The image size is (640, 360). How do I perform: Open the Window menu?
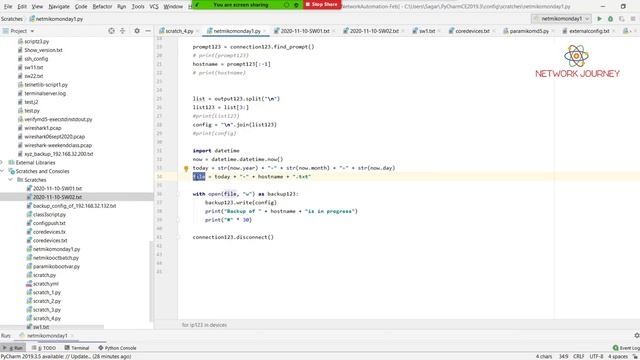[173, 7]
